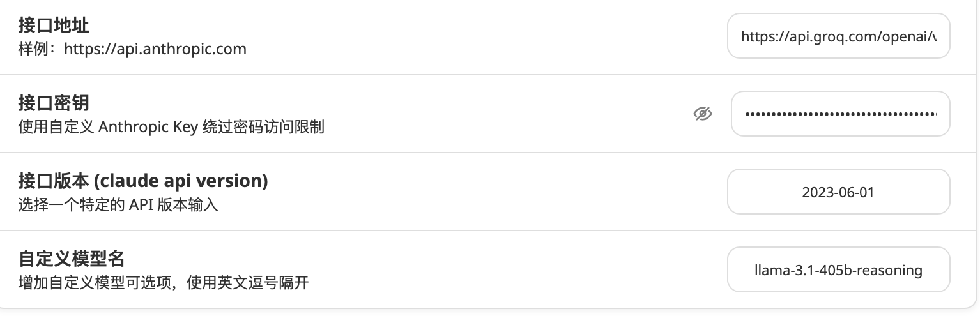Click the 使用英文逗号隔开 hint phrase
The height and width of the screenshot is (332, 980).
click(248, 283)
